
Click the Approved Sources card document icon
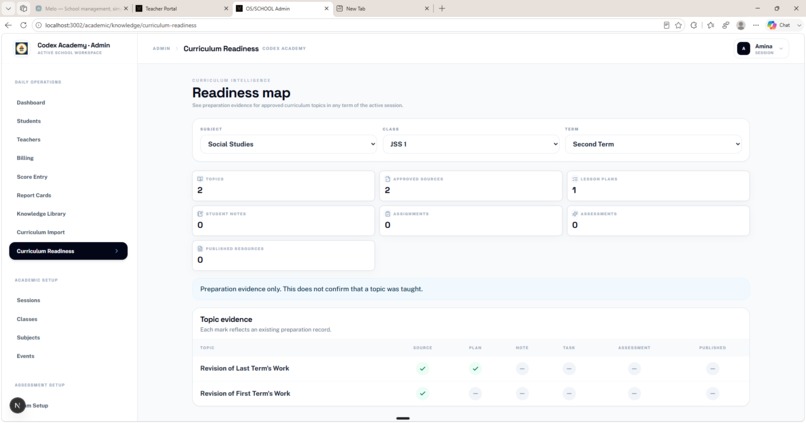click(388, 179)
